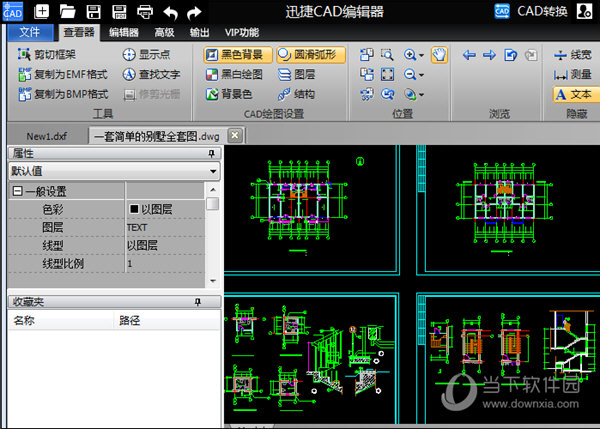The image size is (600, 429).
Task: Switch to the 编辑器 ribbon tab
Action: (x=124, y=32)
